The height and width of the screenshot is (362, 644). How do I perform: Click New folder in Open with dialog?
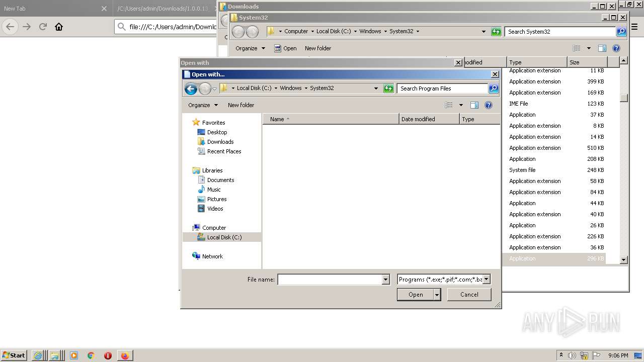coord(241,105)
